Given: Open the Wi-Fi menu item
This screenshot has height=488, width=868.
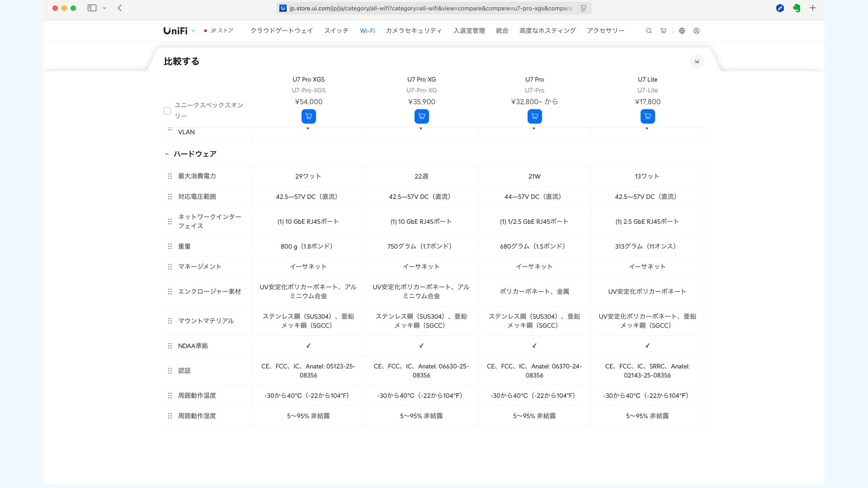Looking at the screenshot, I should click(x=367, y=31).
